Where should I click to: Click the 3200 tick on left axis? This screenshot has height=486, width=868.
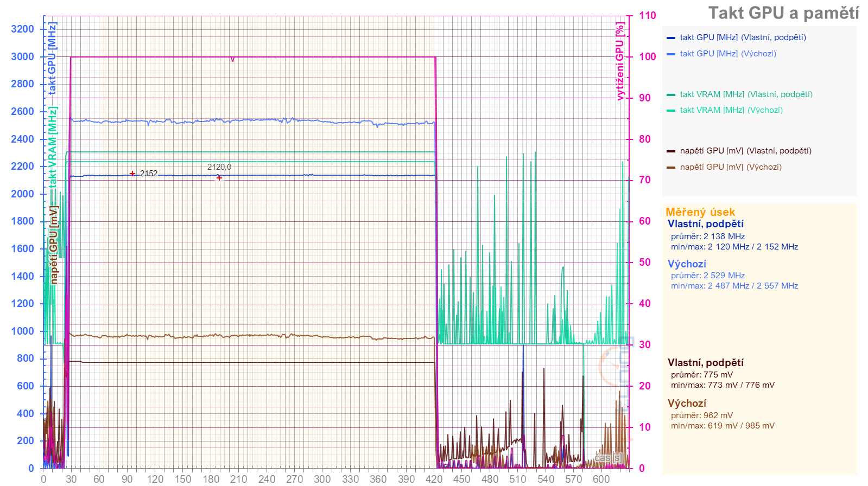point(22,29)
